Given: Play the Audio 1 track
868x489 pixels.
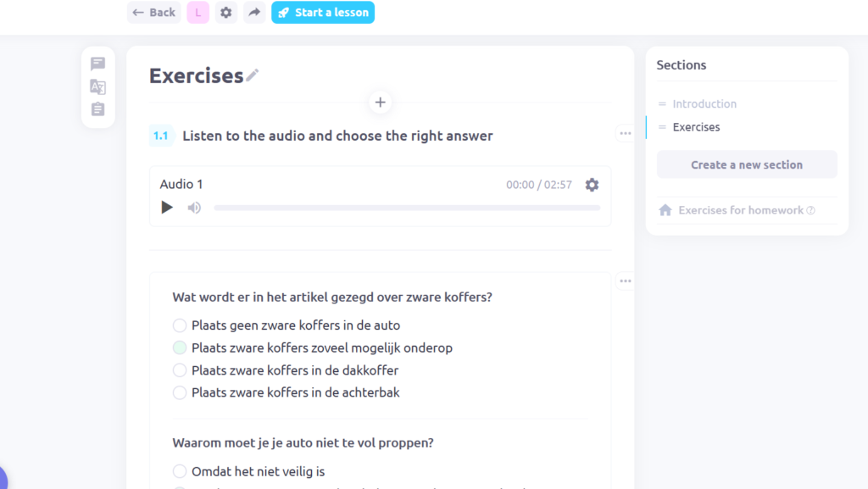Looking at the screenshot, I should 167,208.
